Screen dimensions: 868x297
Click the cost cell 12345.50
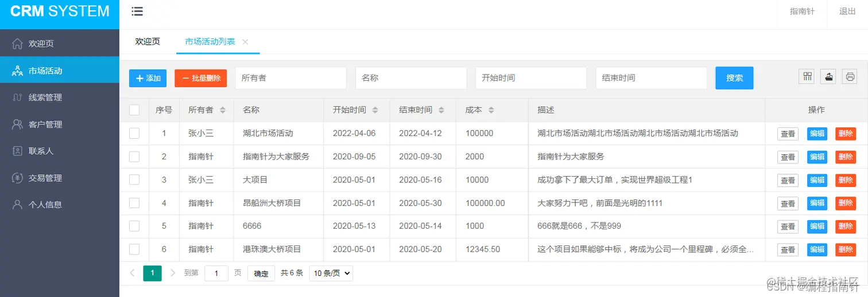point(483,249)
